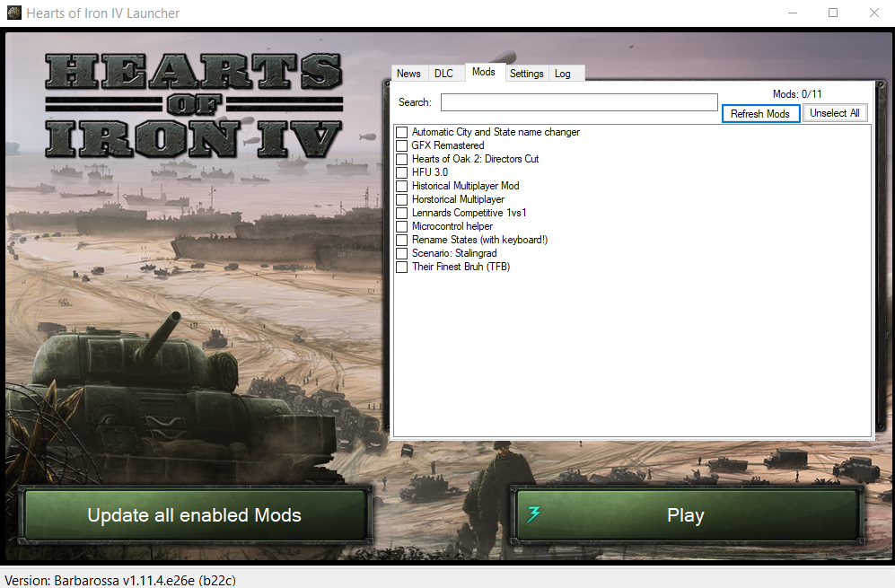This screenshot has width=895, height=588.
Task: Click the Refresh Mods button
Action: point(760,113)
